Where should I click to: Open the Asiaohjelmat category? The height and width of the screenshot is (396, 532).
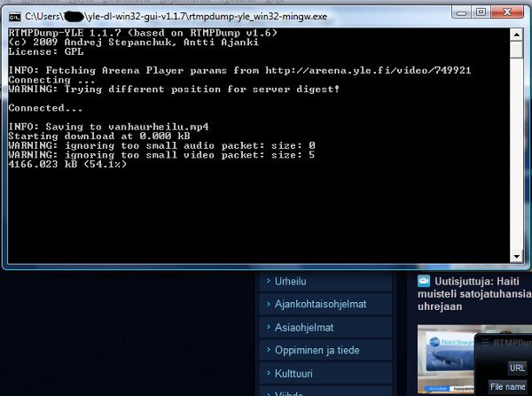coord(325,327)
